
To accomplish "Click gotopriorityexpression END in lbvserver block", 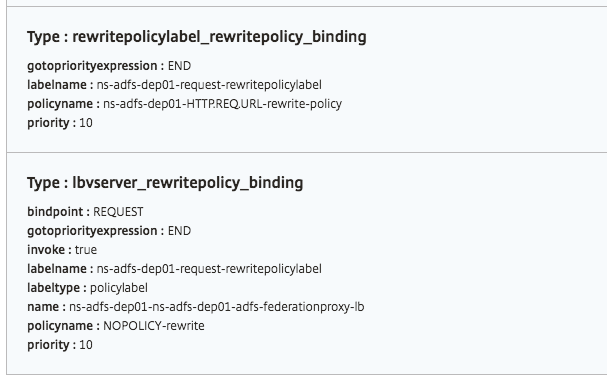I will (x=109, y=231).
